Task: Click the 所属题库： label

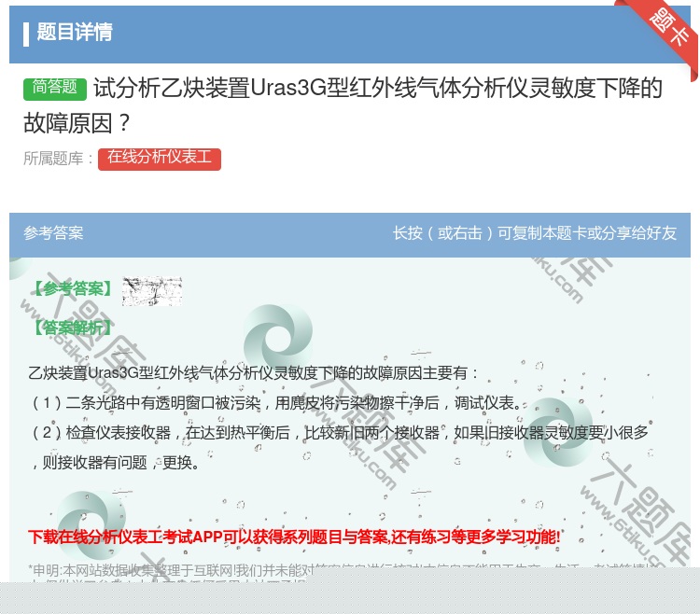Action: (x=59, y=159)
